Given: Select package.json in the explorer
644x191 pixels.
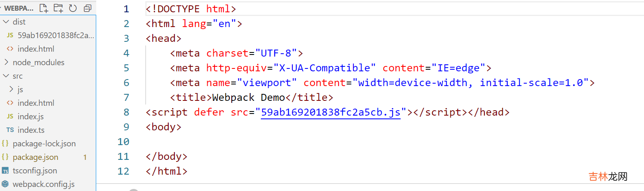Looking at the screenshot, I should (x=35, y=157).
